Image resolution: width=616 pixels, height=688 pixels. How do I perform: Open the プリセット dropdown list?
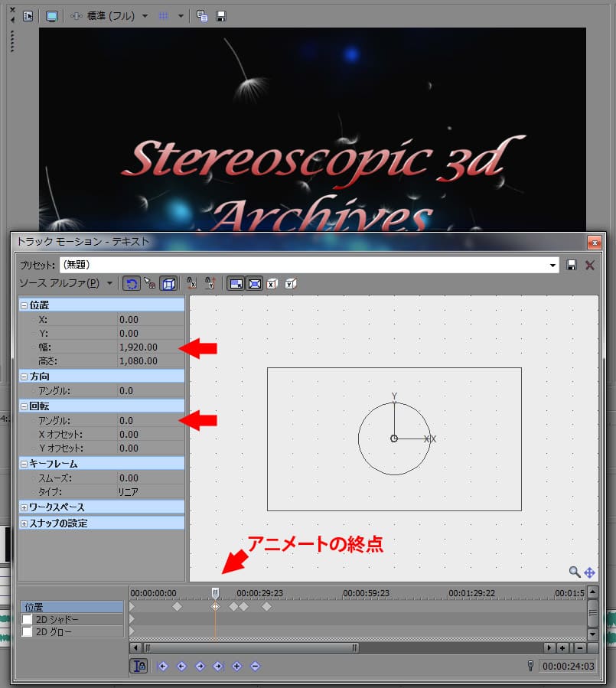553,265
